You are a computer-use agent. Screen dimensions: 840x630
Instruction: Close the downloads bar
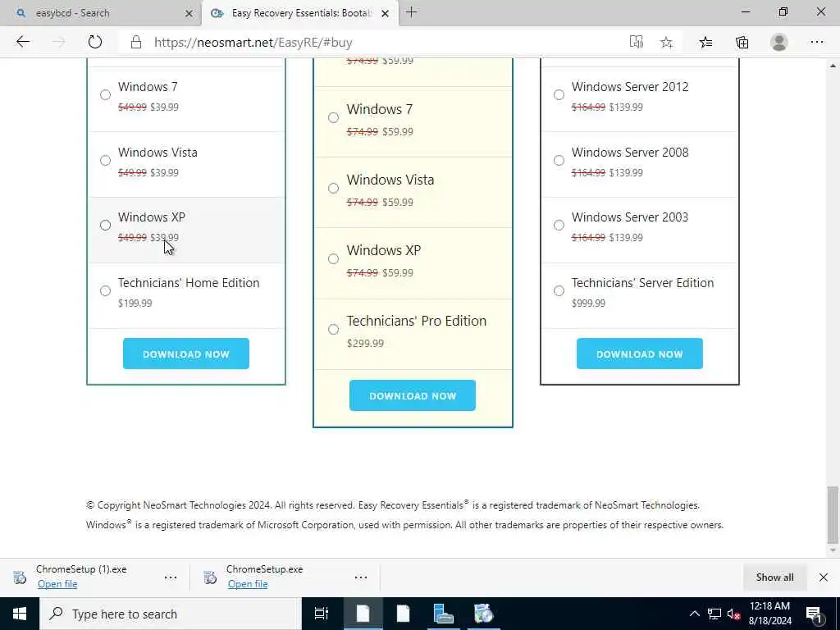click(x=824, y=577)
